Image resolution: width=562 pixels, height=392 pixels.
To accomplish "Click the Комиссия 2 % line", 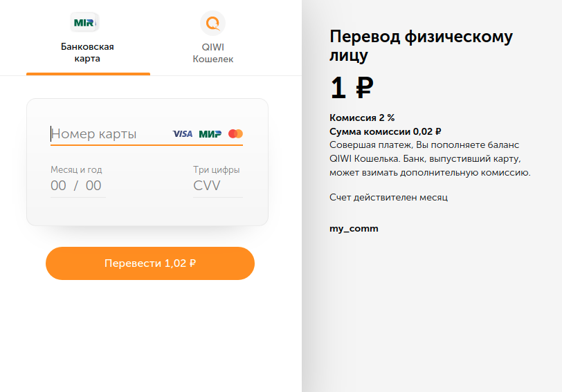I will click(x=362, y=118).
